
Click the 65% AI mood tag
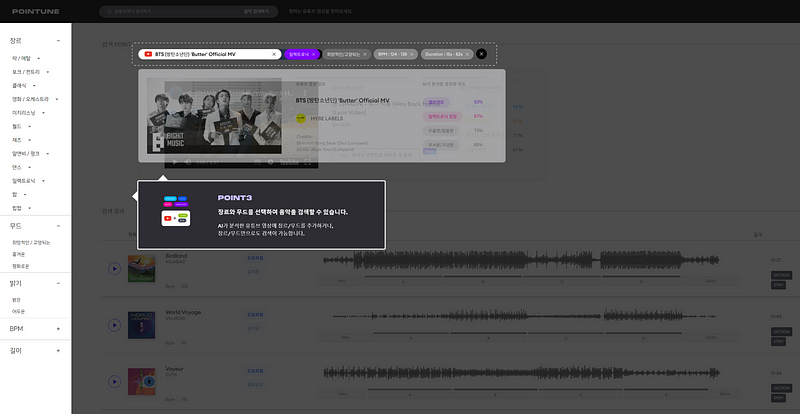(x=441, y=145)
